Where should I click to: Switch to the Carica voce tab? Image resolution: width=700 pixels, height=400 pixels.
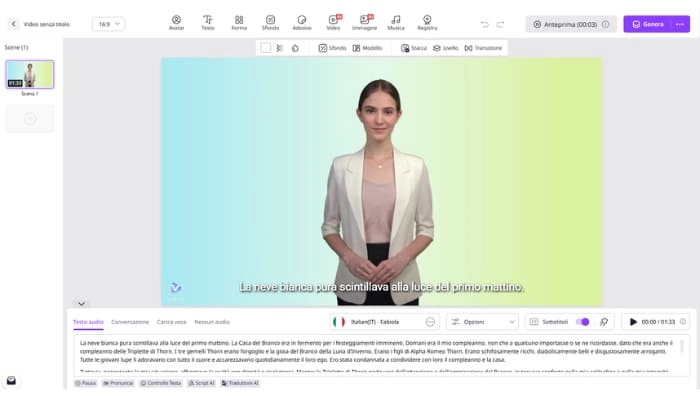click(x=171, y=322)
